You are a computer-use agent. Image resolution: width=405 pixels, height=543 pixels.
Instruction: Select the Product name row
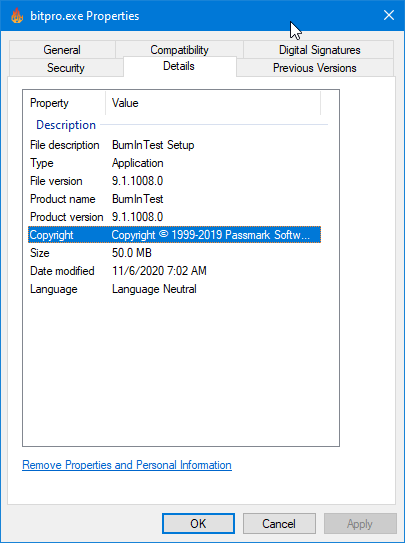[174, 199]
